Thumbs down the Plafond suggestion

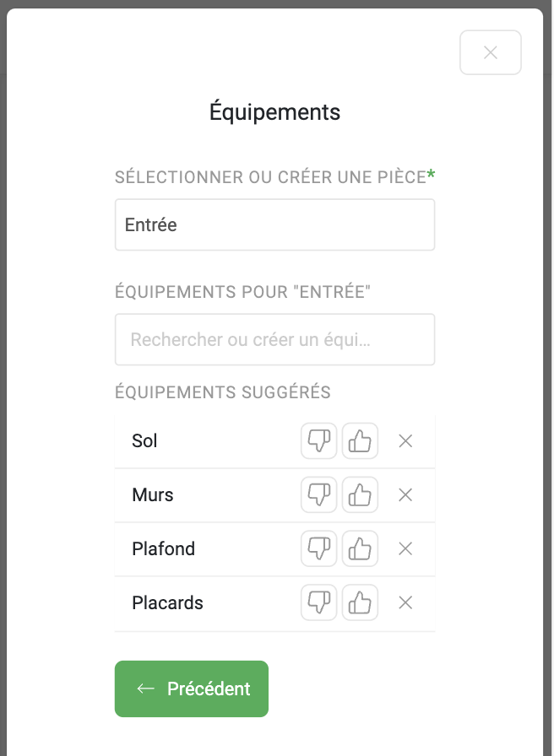(x=319, y=549)
